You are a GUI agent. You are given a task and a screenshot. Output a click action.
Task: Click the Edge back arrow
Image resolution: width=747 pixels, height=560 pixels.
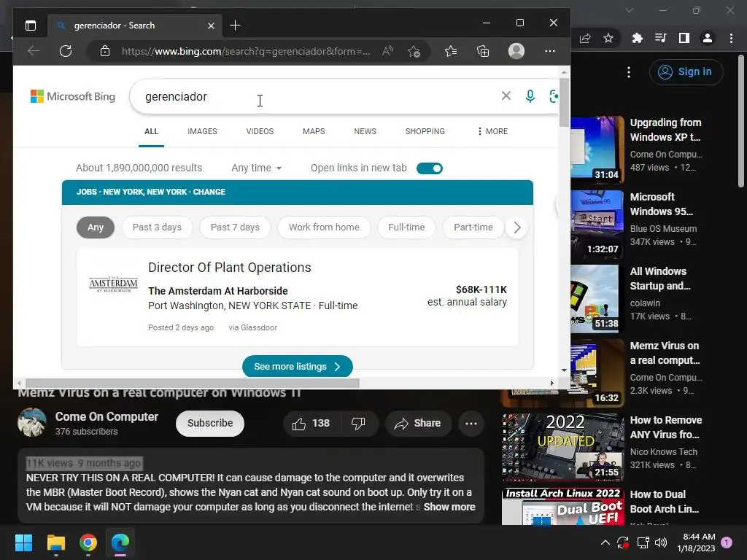click(34, 51)
